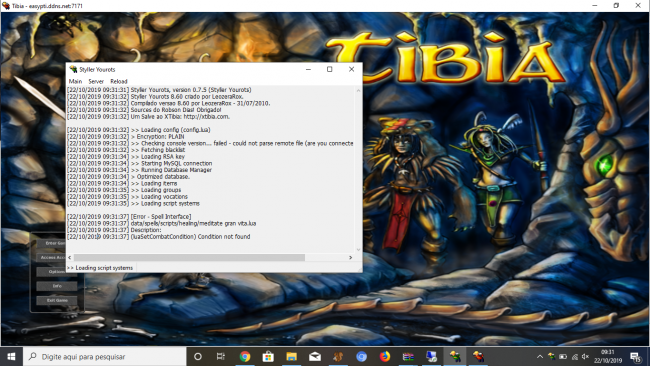This screenshot has height=366, width=650.
Task: Open the Reload menu in Styller Yourots
Action: (x=119, y=81)
